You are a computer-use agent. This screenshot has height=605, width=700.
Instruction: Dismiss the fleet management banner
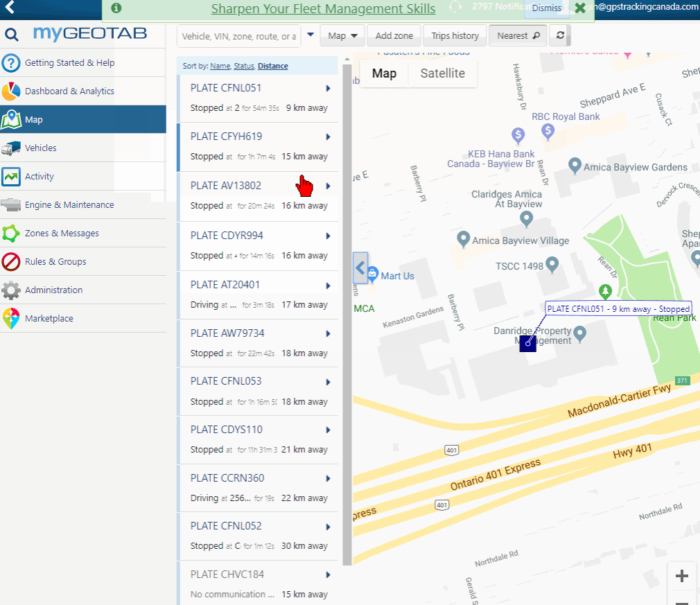[546, 8]
